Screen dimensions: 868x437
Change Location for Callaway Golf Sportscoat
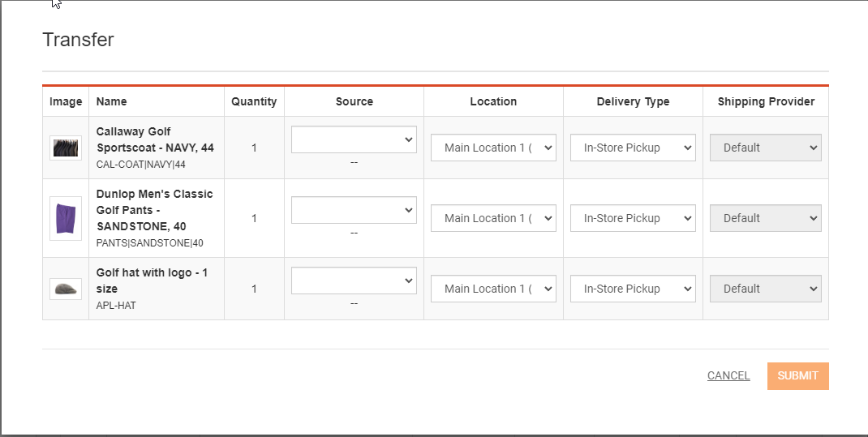pyautogui.click(x=493, y=148)
